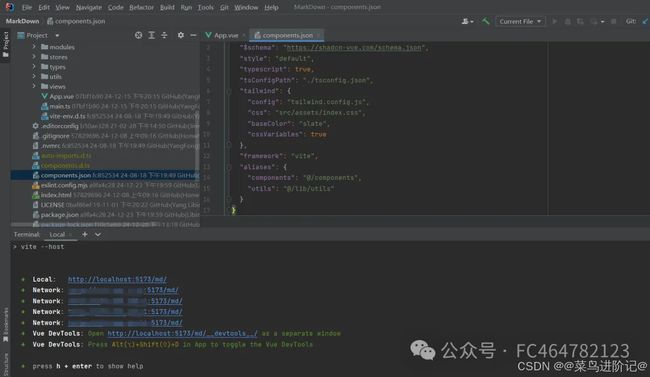Open the View menu
The width and height of the screenshot is (650, 377).
pos(63,7)
